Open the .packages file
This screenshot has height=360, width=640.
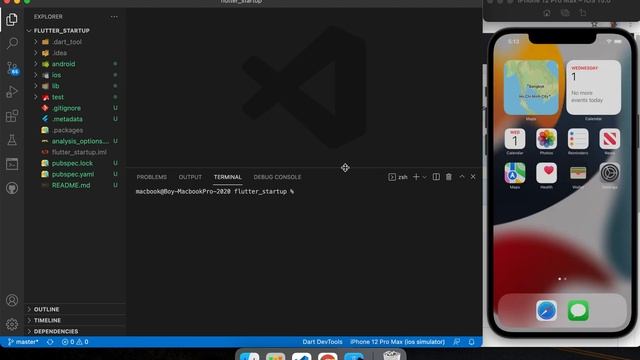click(x=67, y=130)
